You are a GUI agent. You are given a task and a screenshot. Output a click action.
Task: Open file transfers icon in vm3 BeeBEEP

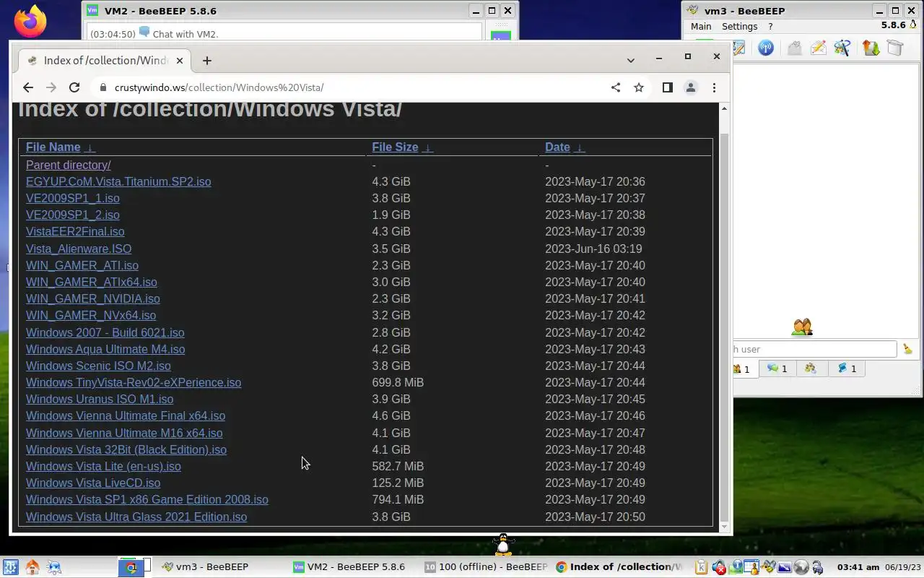click(x=871, y=48)
